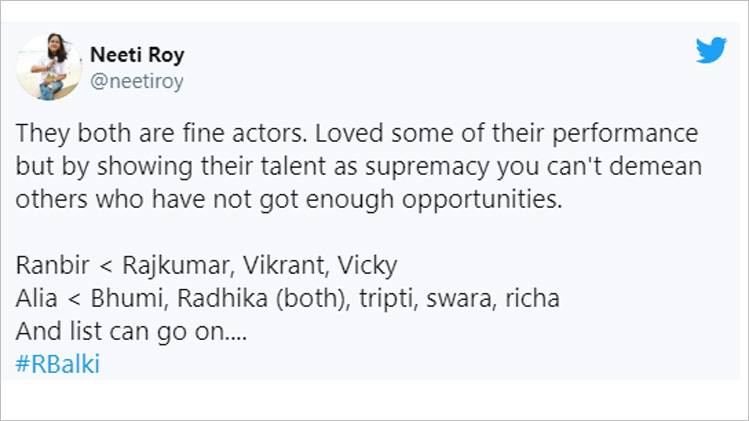The image size is (749, 421).
Task: Open Neeti Roy's profile picture
Action: pyautogui.click(x=49, y=67)
